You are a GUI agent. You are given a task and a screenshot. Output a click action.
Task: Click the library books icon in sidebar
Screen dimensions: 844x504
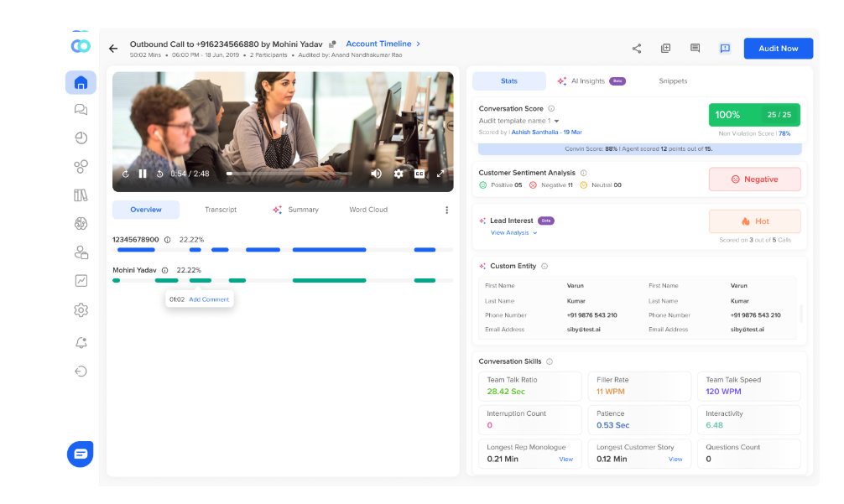(81, 195)
